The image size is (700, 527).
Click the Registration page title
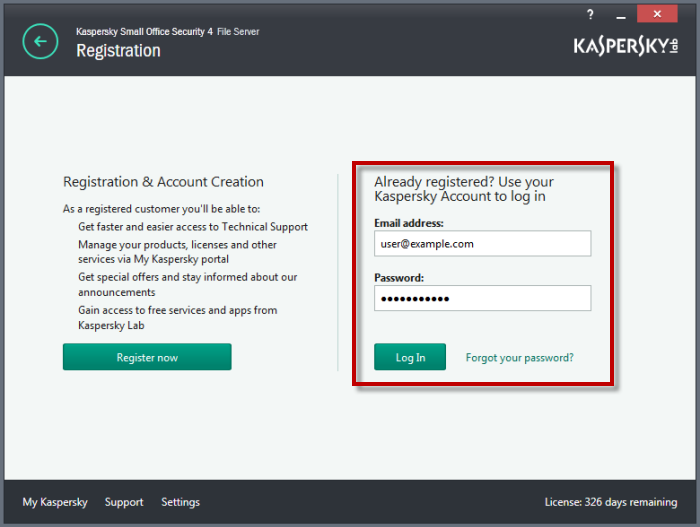[118, 50]
